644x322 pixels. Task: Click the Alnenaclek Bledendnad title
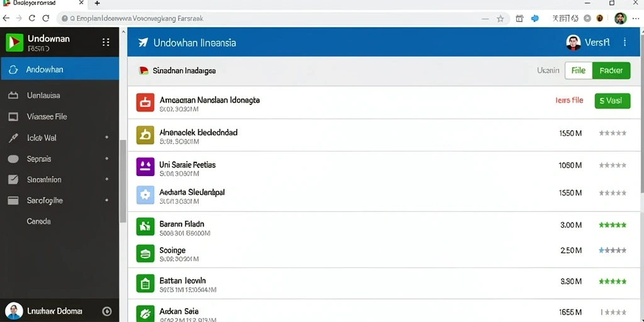pyautogui.click(x=198, y=133)
